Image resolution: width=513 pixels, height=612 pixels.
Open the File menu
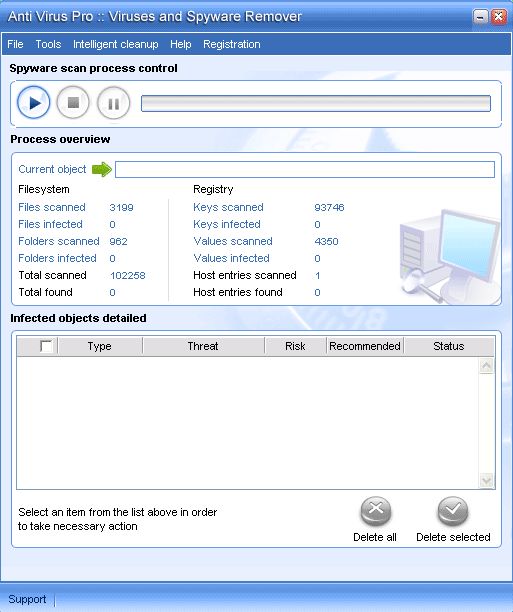pyautogui.click(x=15, y=44)
